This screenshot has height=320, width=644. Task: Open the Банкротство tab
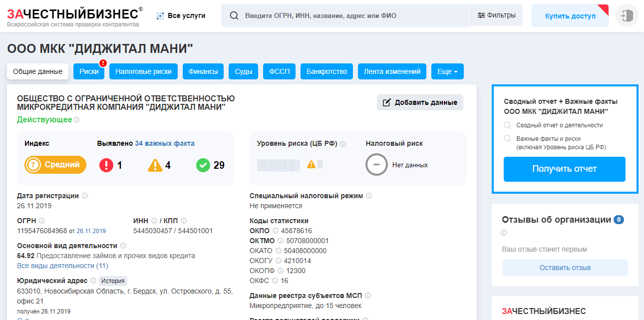[327, 71]
